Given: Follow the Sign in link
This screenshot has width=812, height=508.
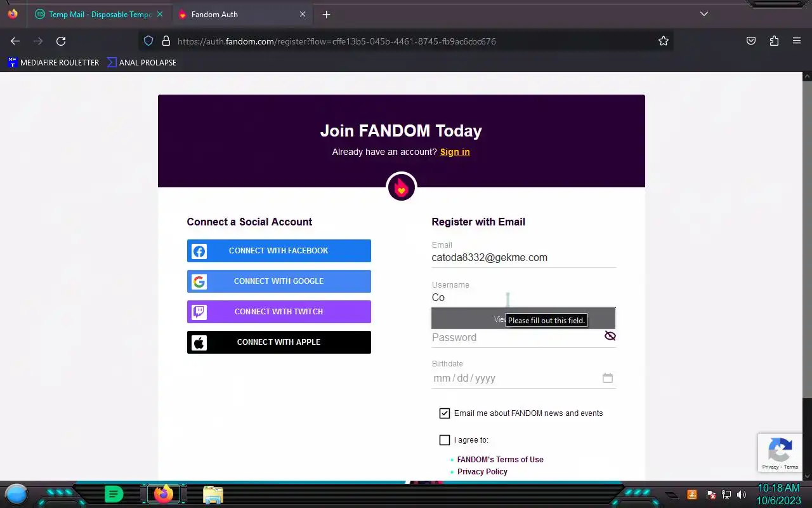Looking at the screenshot, I should tap(455, 152).
